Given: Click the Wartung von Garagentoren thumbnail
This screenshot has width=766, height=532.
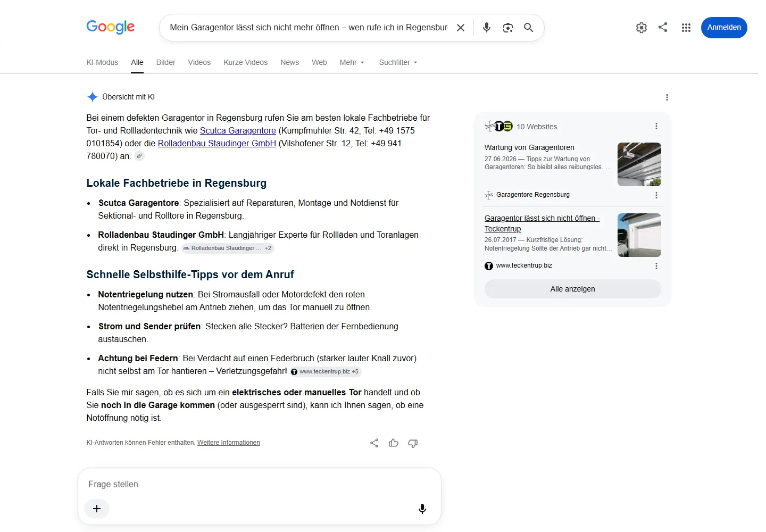Looking at the screenshot, I should point(639,164).
